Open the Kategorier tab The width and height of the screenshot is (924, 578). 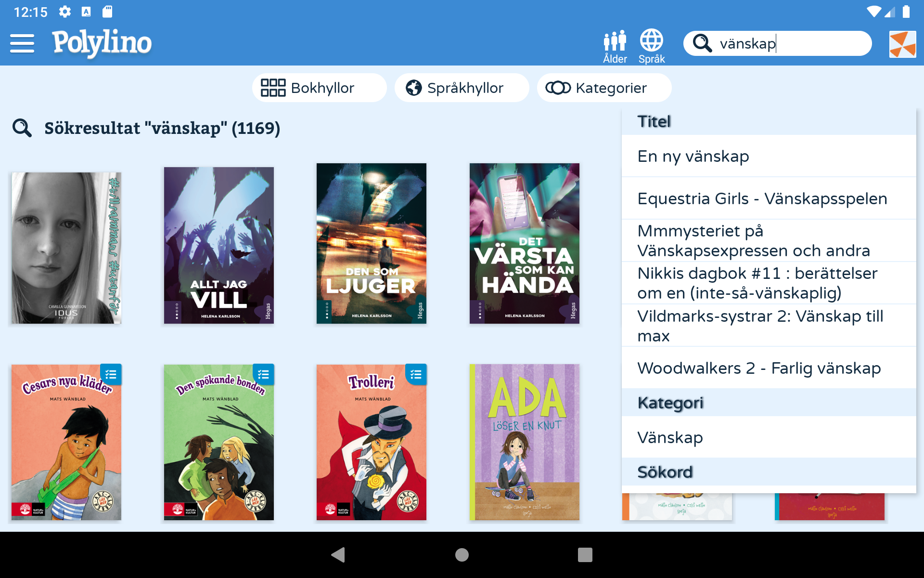(604, 88)
